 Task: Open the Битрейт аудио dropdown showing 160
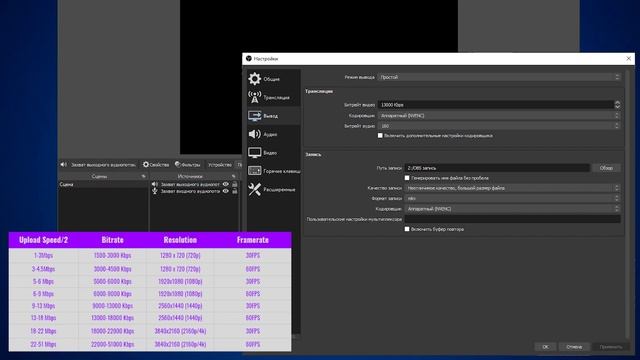tap(499, 126)
